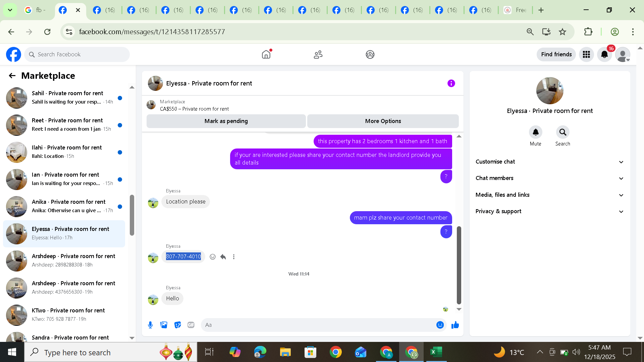Open Anika Private room for rent chat
The width and height of the screenshot is (644, 362).
(64, 206)
